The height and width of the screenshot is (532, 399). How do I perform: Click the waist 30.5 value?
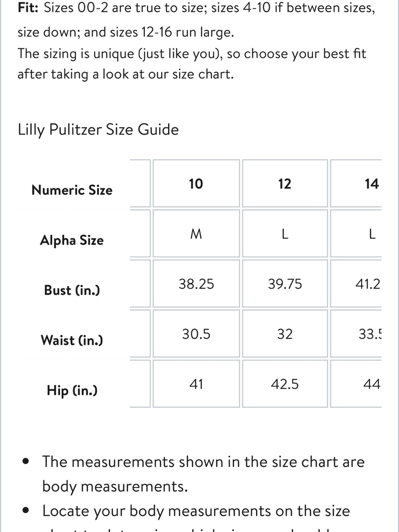pos(196,334)
